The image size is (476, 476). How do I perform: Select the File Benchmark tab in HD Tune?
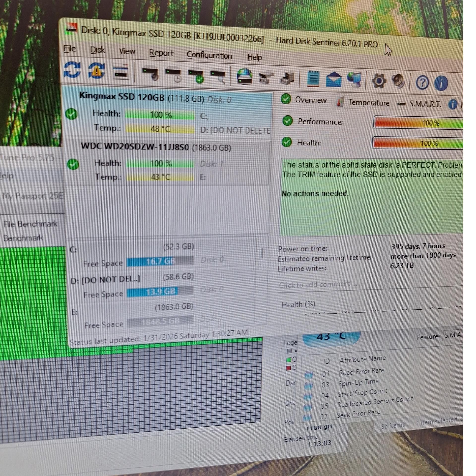pos(30,224)
